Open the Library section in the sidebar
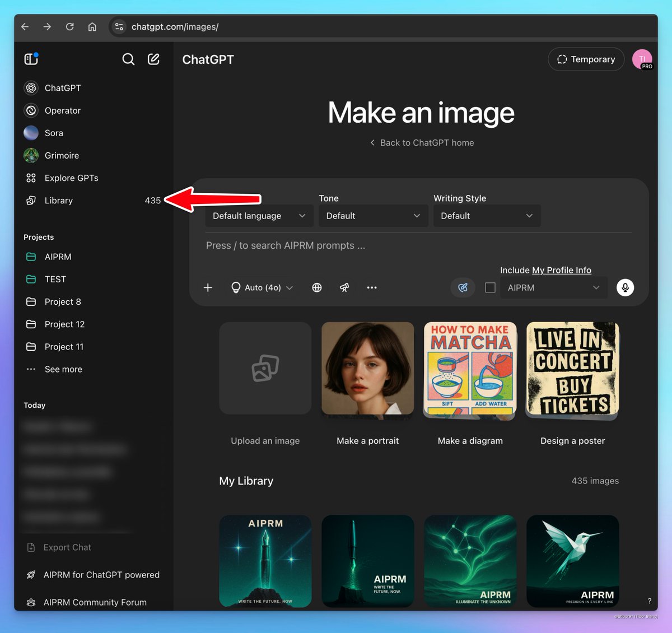 coord(58,200)
